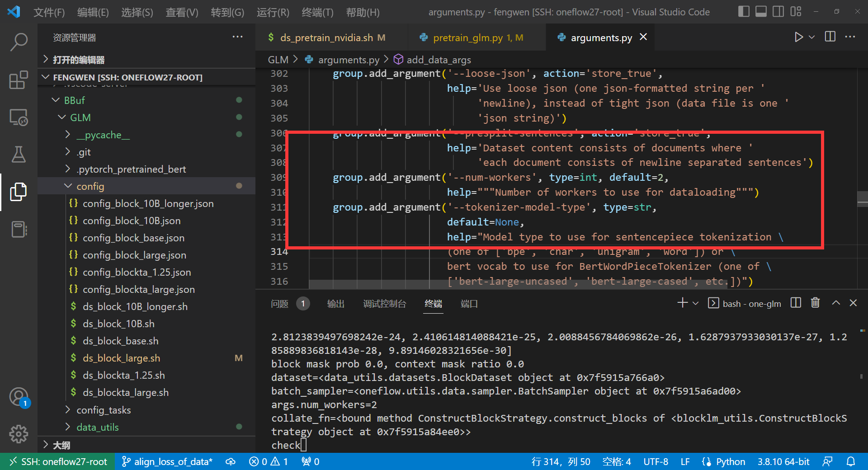This screenshot has width=868, height=470.
Task: Open the Remote Explorer panel
Action: coord(19,117)
